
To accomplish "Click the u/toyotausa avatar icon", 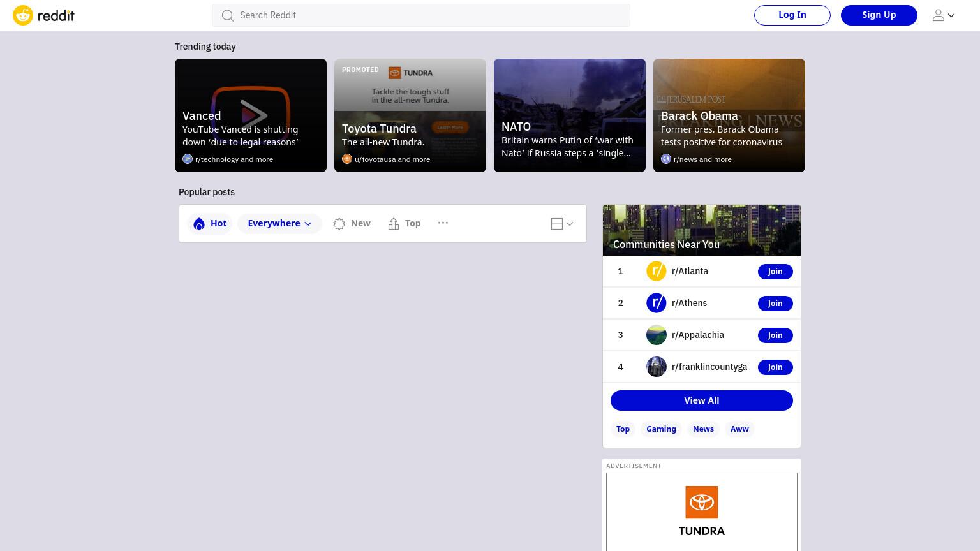I will [347, 159].
